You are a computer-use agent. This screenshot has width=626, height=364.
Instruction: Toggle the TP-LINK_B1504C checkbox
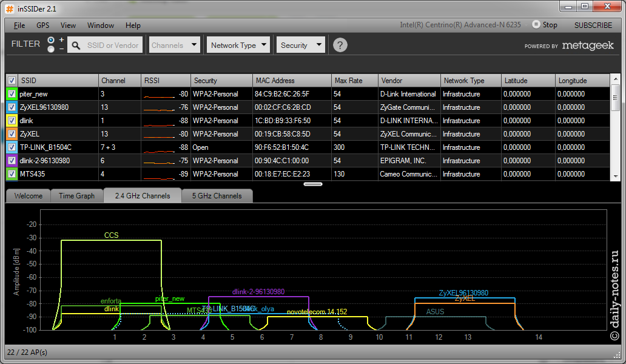pos(12,147)
